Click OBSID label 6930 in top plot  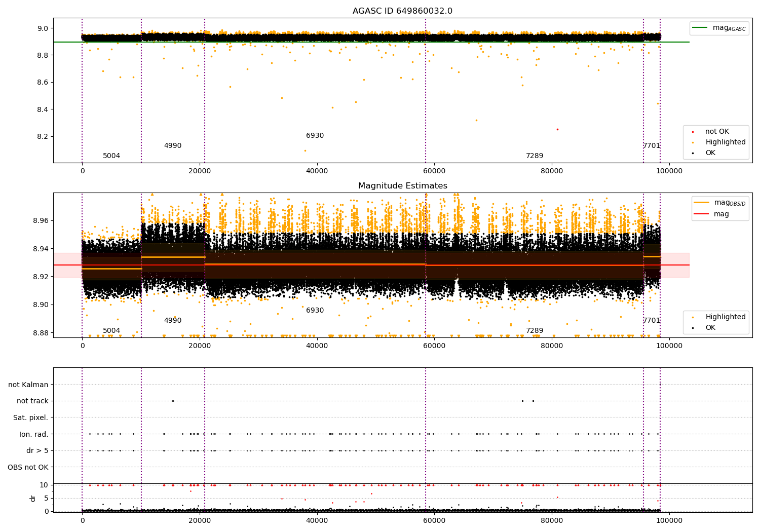click(x=315, y=136)
